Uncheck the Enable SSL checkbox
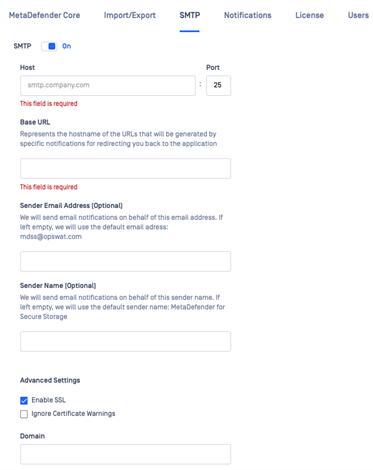373x470 pixels. pyautogui.click(x=24, y=400)
